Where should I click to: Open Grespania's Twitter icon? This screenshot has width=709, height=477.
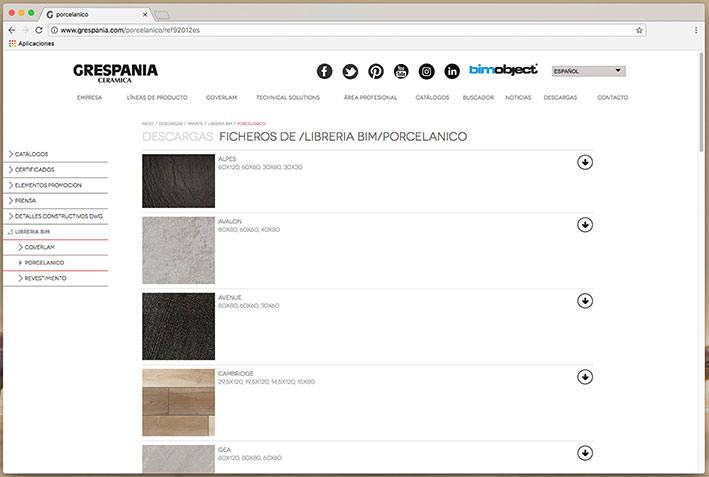(350, 71)
